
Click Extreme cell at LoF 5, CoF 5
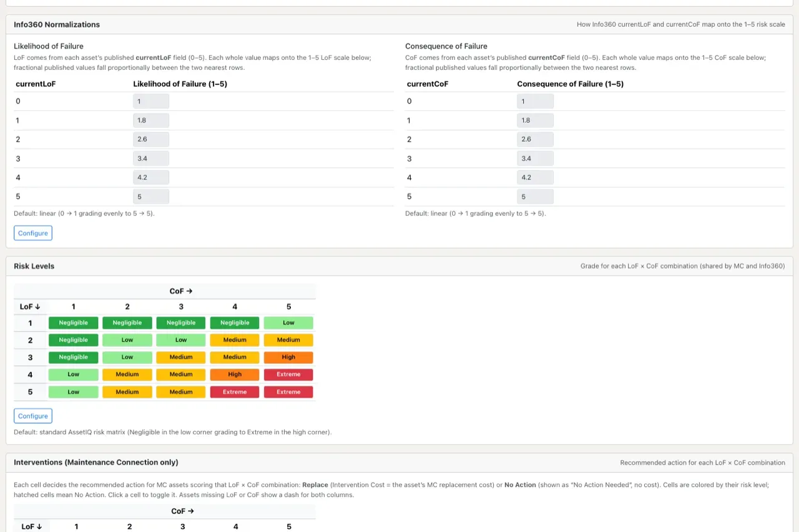(288, 392)
